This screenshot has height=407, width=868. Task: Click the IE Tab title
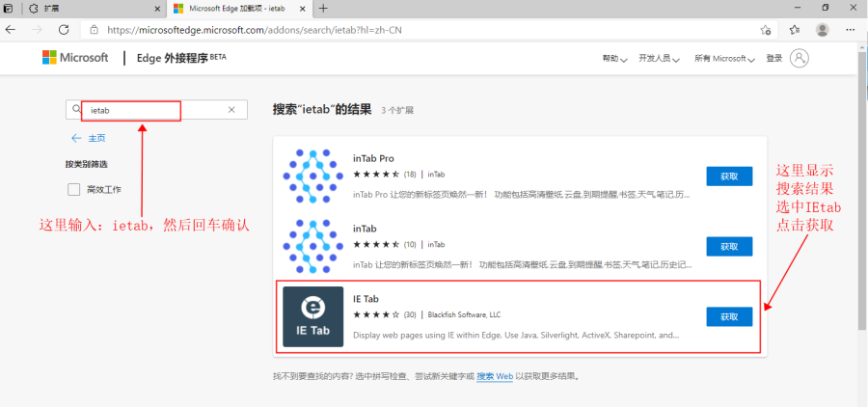coord(366,299)
